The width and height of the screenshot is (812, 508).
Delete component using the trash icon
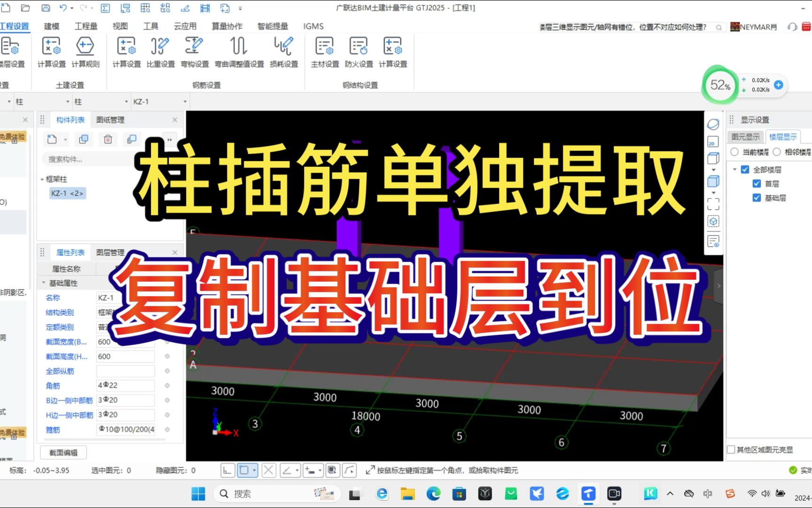click(x=107, y=139)
